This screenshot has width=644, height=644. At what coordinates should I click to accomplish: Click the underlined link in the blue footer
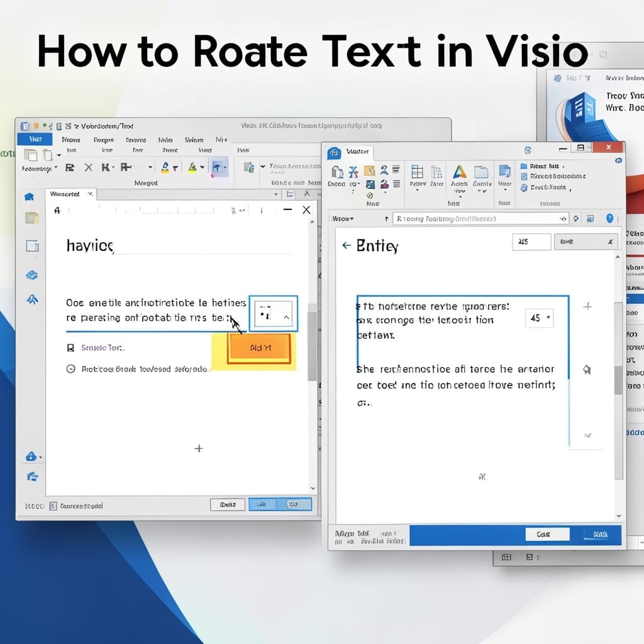(600, 535)
